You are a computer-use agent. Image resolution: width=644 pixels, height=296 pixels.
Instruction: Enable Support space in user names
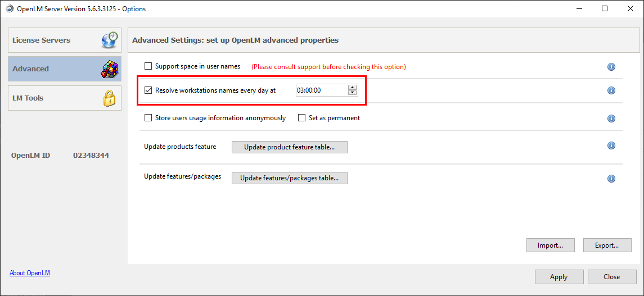point(148,66)
